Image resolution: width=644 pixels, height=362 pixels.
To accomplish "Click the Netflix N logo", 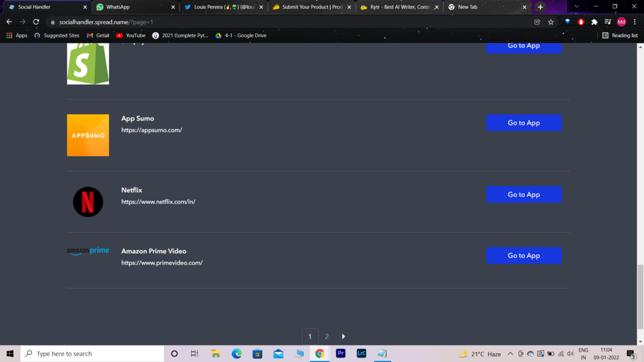I will [x=88, y=202].
